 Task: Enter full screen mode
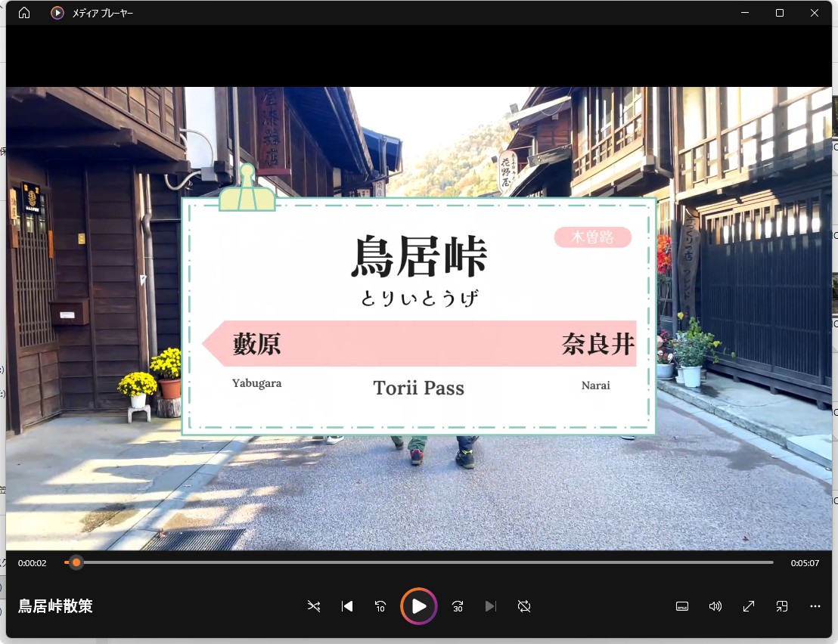point(748,606)
